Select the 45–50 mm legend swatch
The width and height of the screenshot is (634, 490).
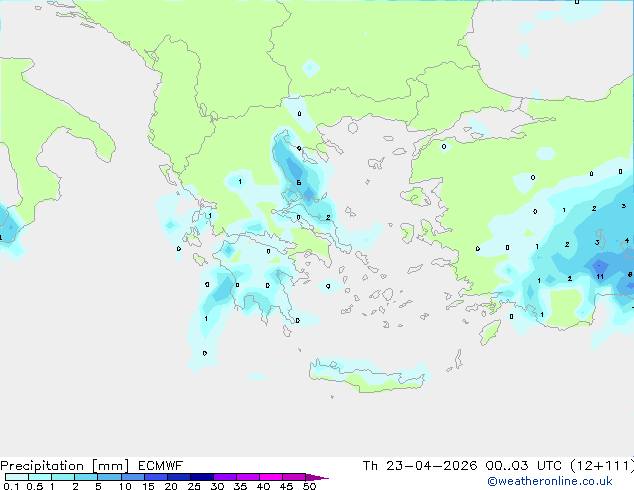point(294,477)
